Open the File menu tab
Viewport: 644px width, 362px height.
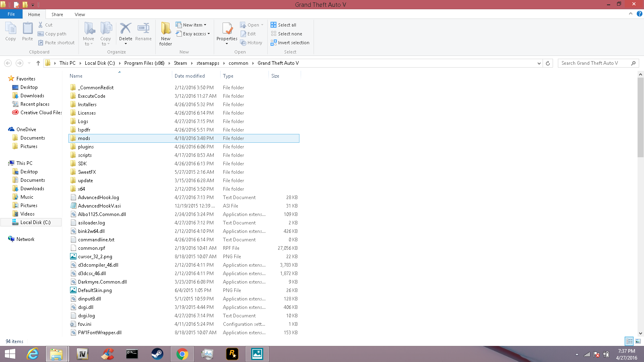(11, 14)
